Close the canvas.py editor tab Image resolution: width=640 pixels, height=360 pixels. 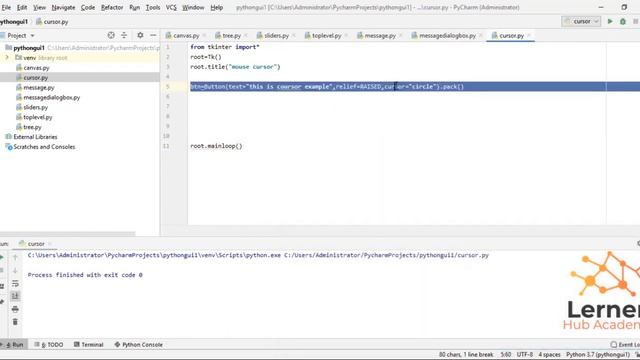204,36
